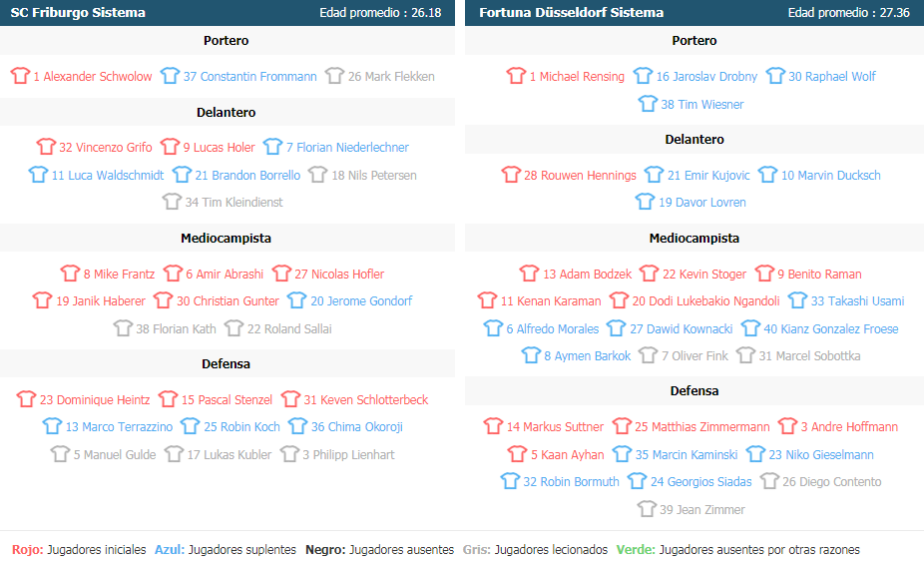Click red jersey icon beside Alexander Schwolow
This screenshot has height=567, width=924.
[20, 76]
